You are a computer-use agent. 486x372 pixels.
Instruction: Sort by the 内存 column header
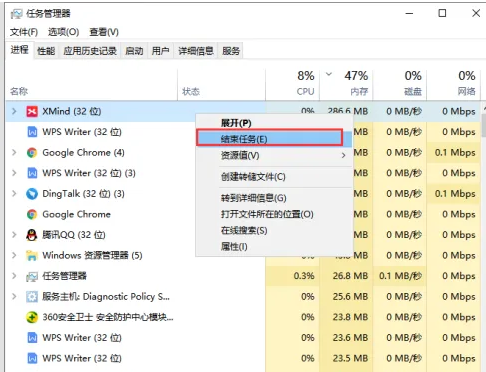point(346,85)
